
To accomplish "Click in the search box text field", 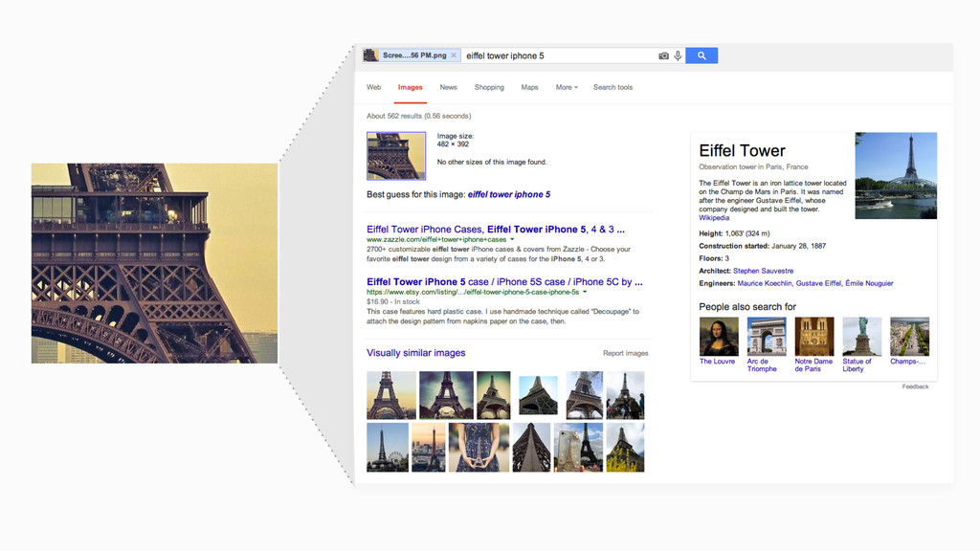I will [559, 55].
